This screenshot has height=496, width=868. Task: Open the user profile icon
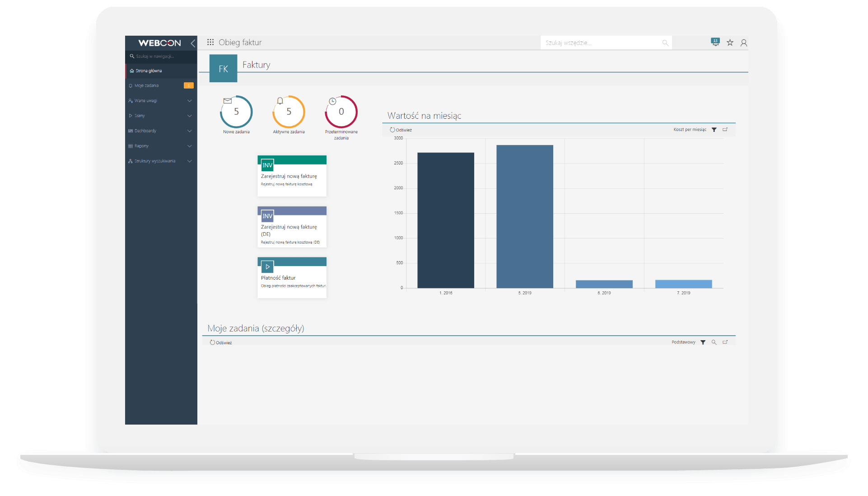743,43
